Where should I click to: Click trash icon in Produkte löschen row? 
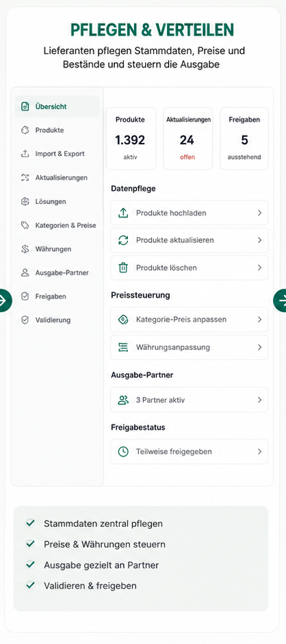tap(123, 268)
